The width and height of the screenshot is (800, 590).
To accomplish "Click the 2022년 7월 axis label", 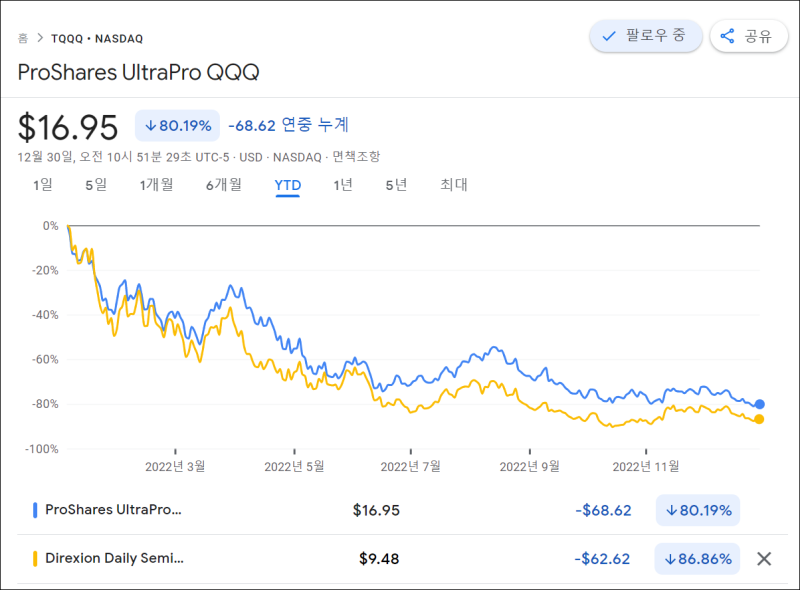I will pyautogui.click(x=411, y=466).
